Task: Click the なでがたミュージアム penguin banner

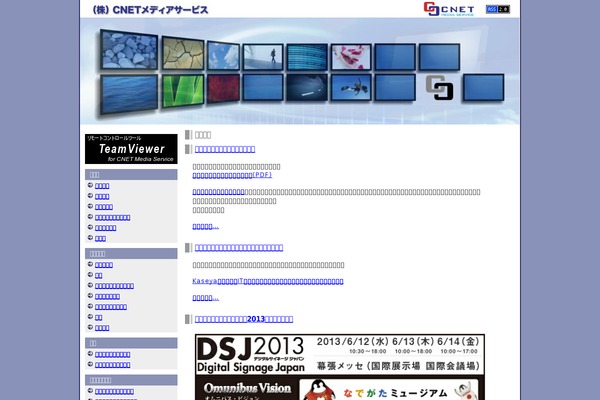Action: (389, 390)
